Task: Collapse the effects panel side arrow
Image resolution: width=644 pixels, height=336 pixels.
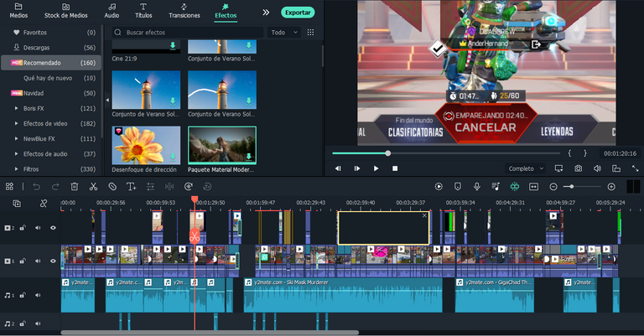Action: pyautogui.click(x=107, y=100)
